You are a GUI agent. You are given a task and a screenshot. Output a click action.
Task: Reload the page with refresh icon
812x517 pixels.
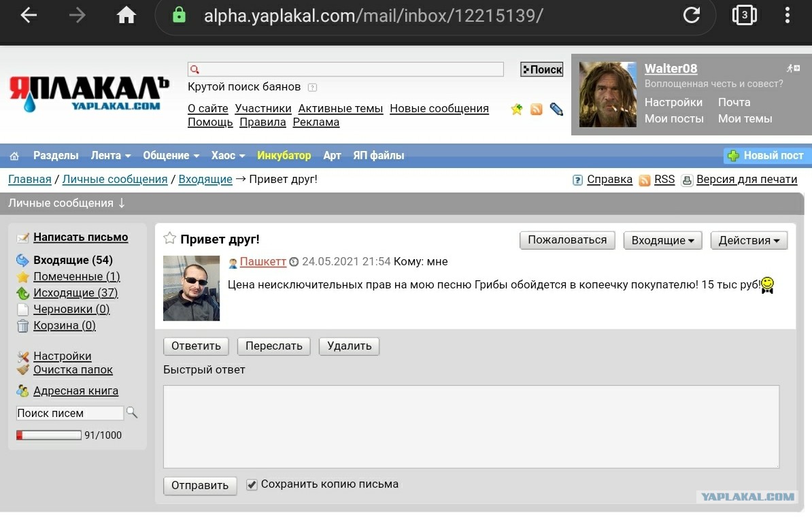pyautogui.click(x=692, y=15)
